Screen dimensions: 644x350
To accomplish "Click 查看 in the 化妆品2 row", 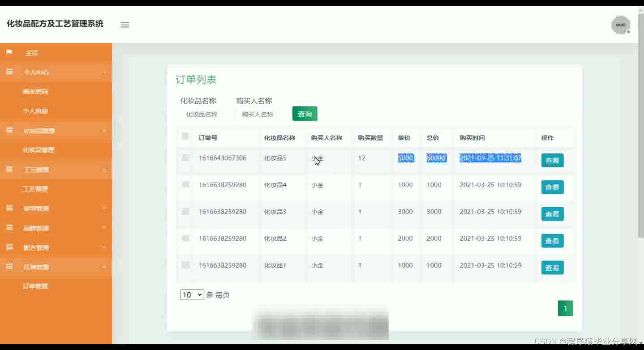I will tap(552, 241).
